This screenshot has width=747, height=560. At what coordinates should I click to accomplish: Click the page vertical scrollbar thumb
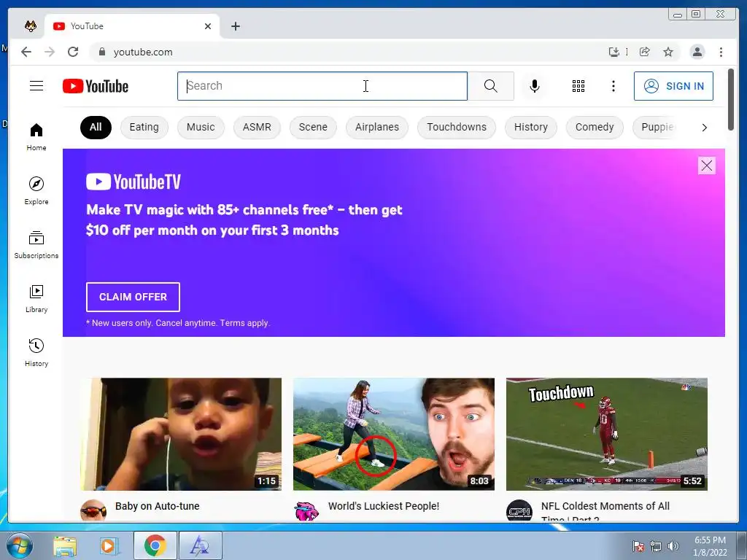click(x=731, y=99)
